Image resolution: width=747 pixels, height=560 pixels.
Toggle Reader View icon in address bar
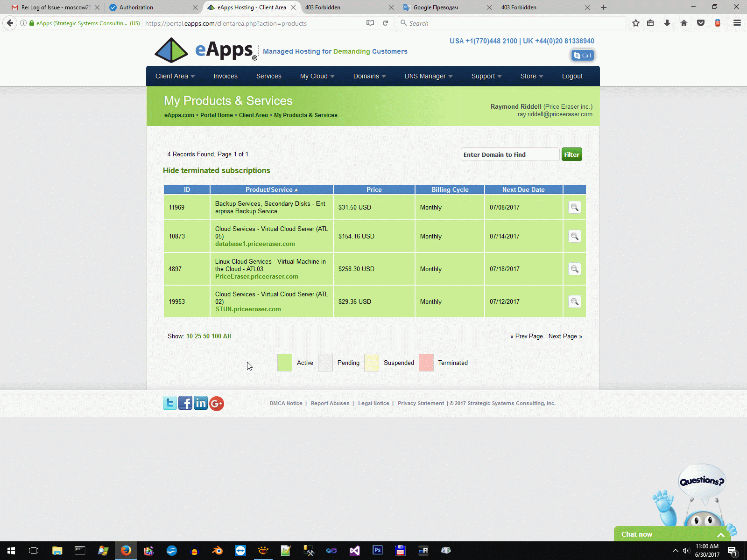370,23
